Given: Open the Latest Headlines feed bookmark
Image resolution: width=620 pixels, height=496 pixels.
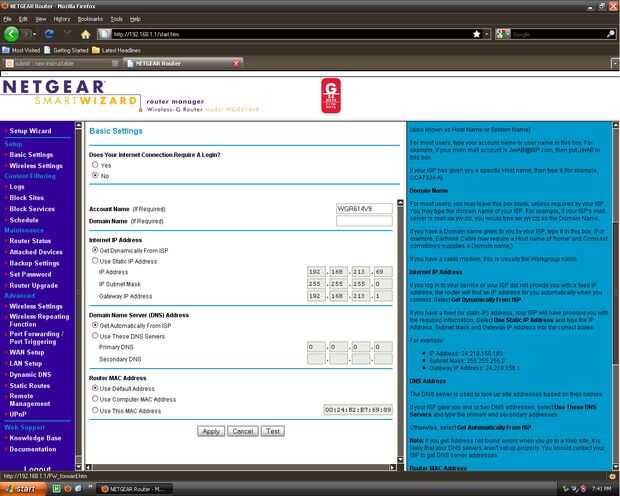Looking at the screenshot, I should coord(116,50).
